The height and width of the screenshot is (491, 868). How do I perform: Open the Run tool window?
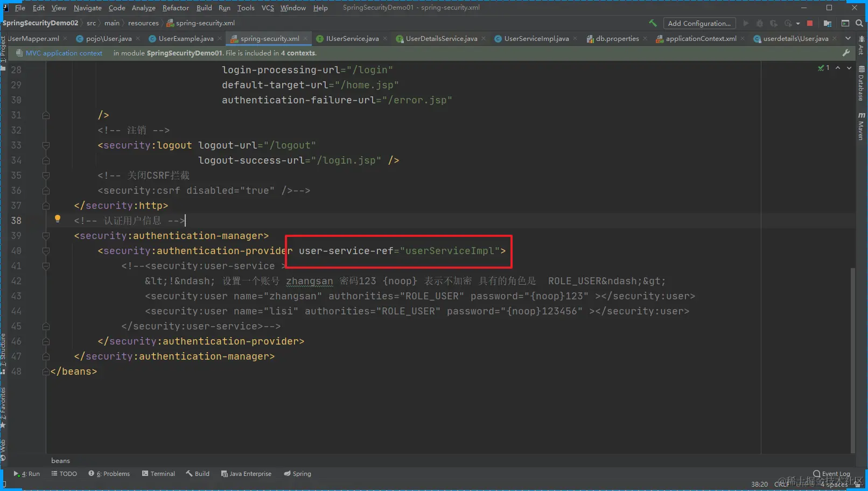(x=27, y=474)
